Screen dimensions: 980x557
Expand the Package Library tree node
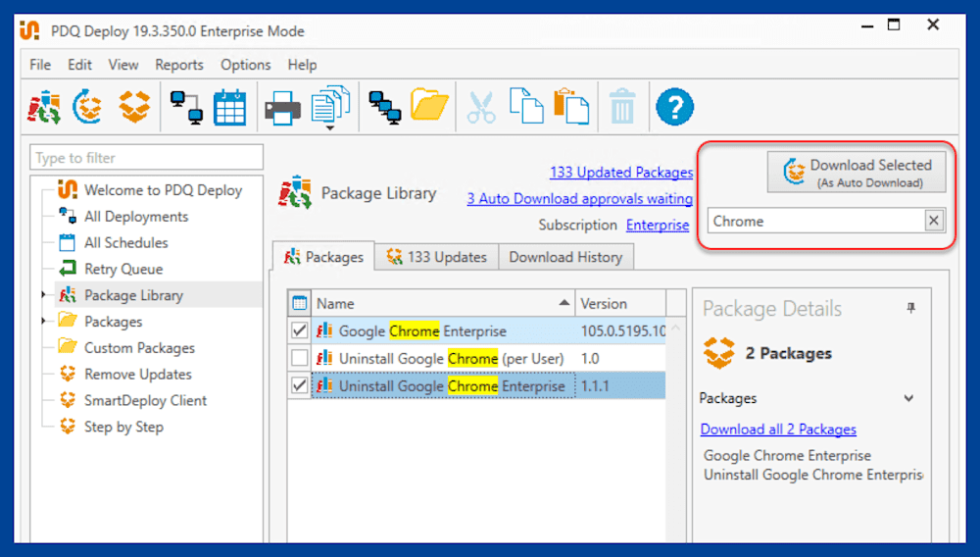(44, 294)
